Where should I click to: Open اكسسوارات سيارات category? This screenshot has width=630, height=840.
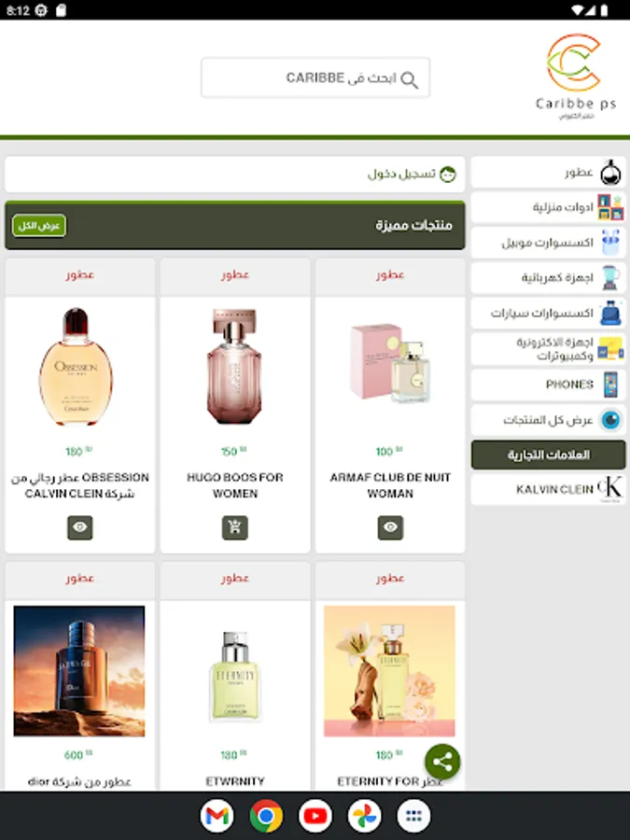pos(548,313)
